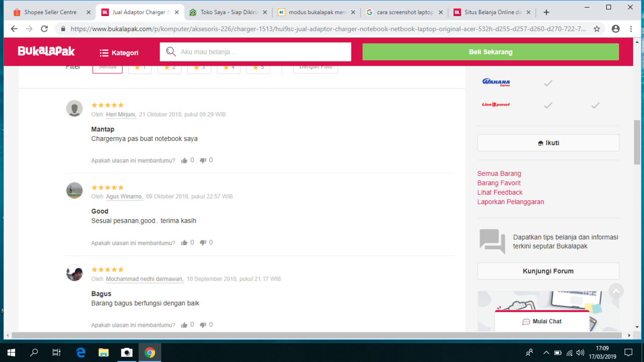This screenshot has width=644, height=362.
Task: Open the Barang Favorit link
Action: point(499,183)
